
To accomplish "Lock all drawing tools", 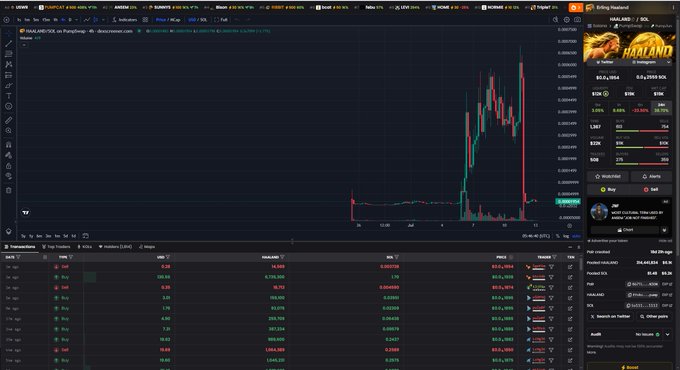I will (8, 166).
